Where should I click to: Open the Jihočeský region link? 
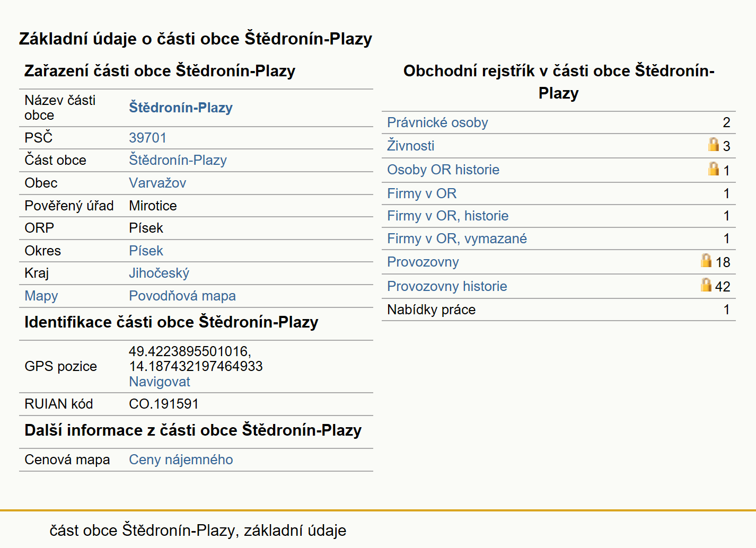[x=159, y=273]
